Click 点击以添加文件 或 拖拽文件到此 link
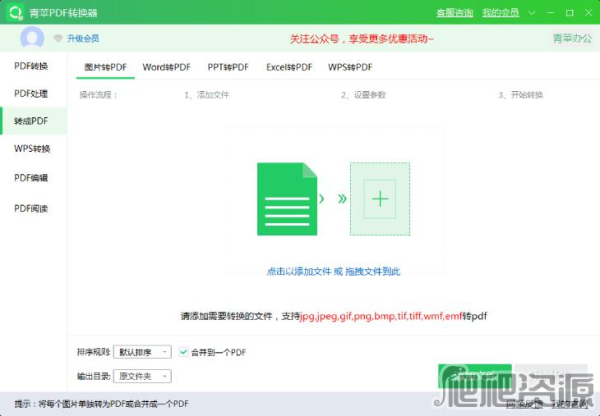600x416 pixels. pos(333,271)
